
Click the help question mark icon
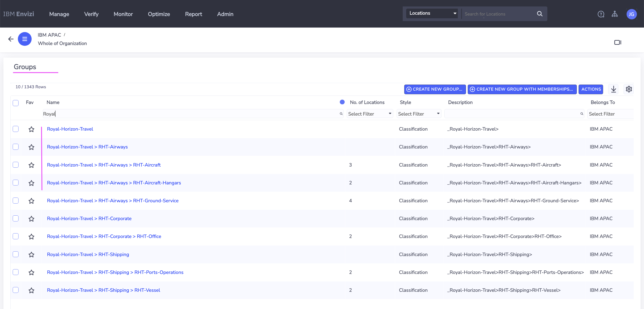pos(601,14)
